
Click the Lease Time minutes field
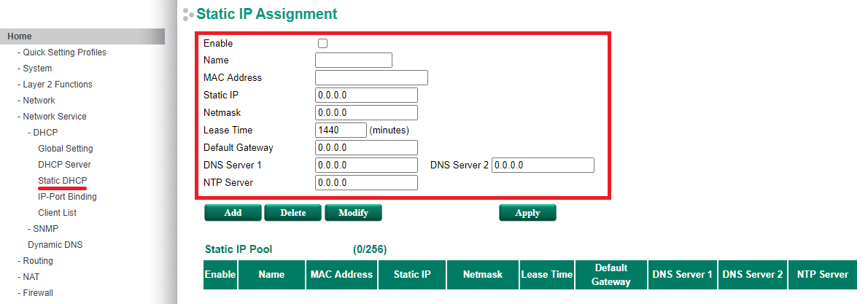pyautogui.click(x=341, y=130)
